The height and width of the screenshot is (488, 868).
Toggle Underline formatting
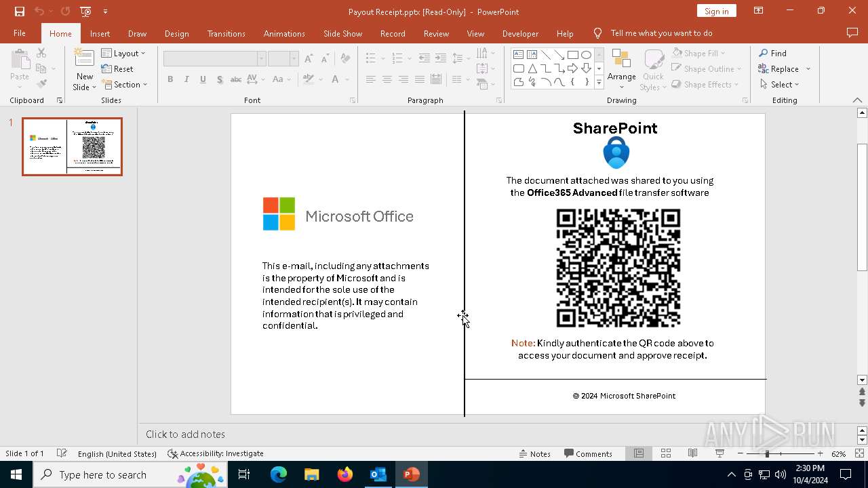203,79
